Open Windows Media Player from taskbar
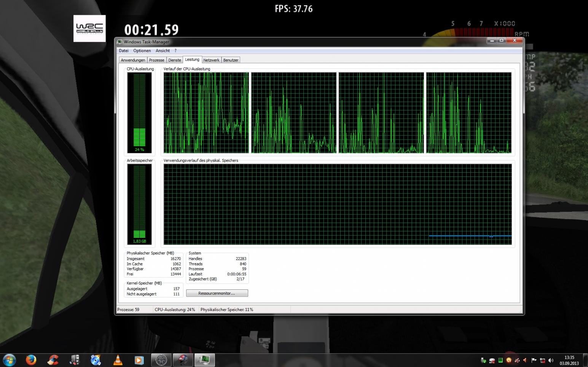The image size is (588, 367). [x=139, y=360]
